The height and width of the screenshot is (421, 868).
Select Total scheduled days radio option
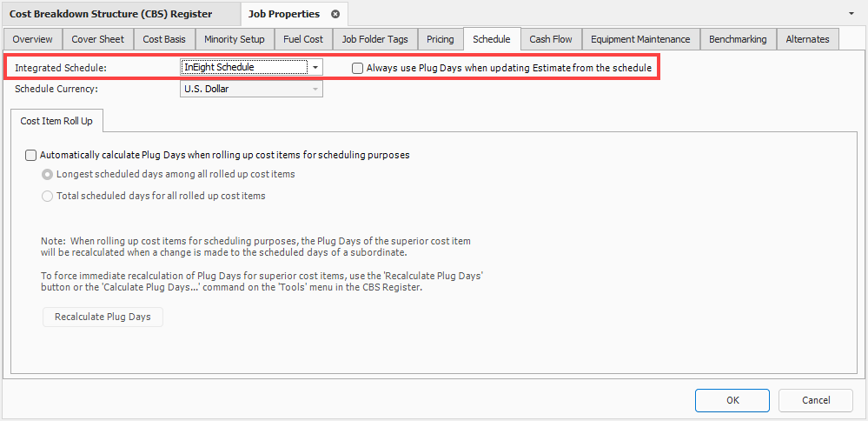click(47, 196)
